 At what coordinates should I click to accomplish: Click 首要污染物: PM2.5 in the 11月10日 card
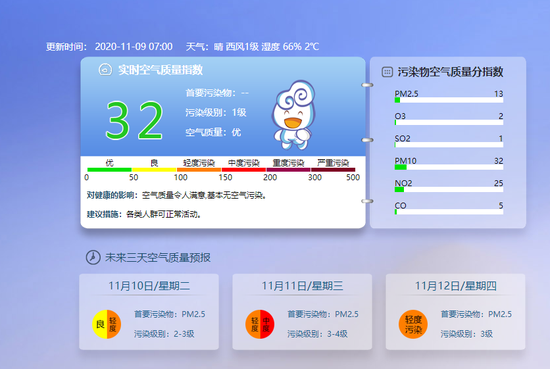click(x=170, y=314)
